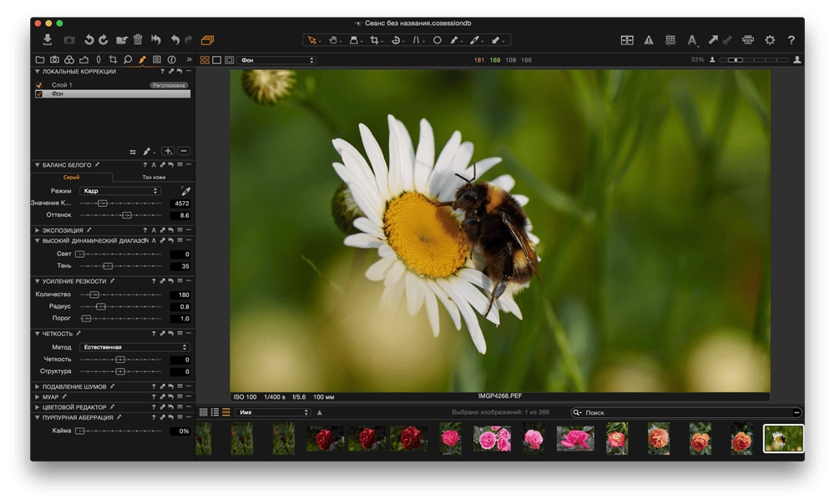
Task: Click the Import images download-arrow icon
Action: (x=48, y=39)
